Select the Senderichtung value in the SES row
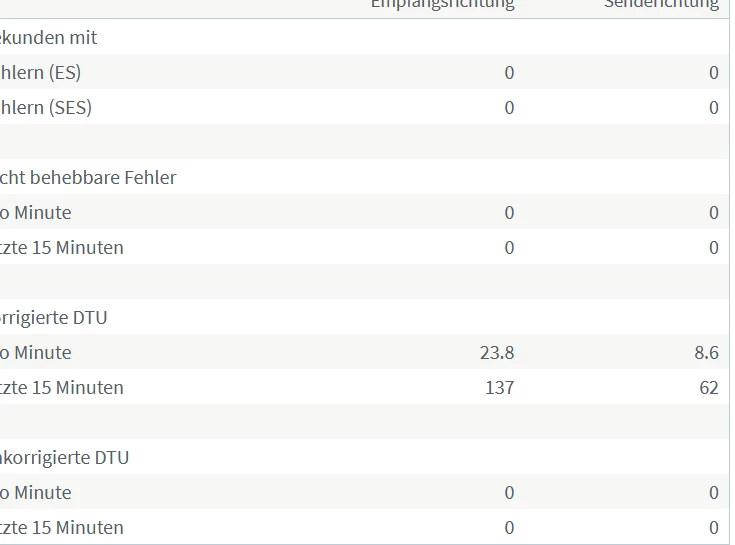The width and height of the screenshot is (735, 545). (713, 107)
